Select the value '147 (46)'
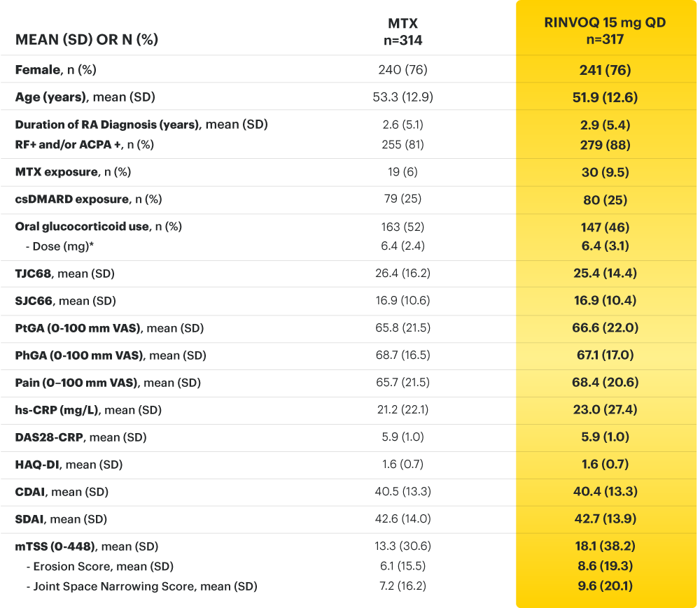700x608 pixels. [x=605, y=227]
